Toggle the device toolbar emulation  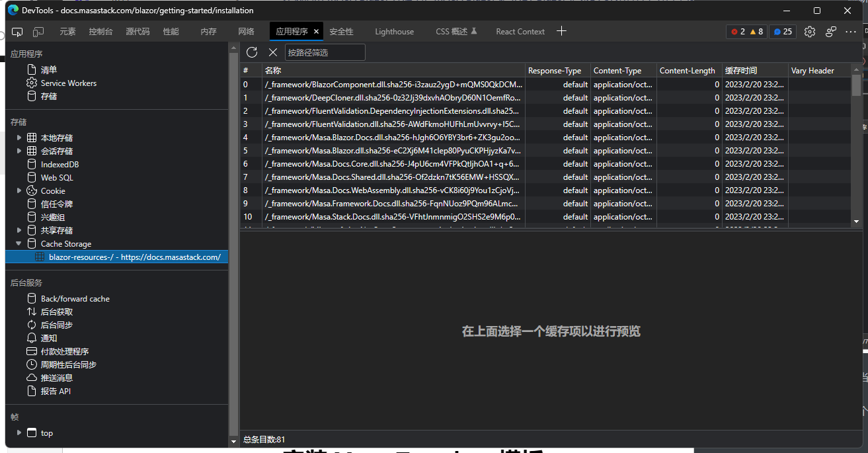click(38, 31)
